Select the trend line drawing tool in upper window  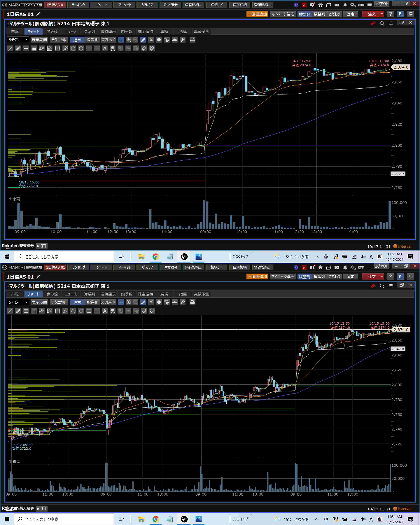tap(10, 48)
